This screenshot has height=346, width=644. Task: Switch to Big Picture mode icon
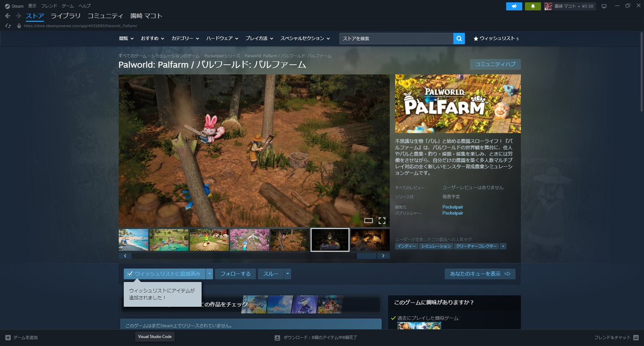coord(604,6)
